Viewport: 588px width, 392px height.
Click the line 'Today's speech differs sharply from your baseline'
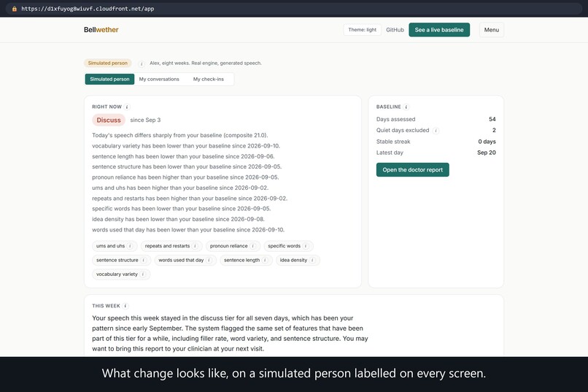tap(180, 135)
